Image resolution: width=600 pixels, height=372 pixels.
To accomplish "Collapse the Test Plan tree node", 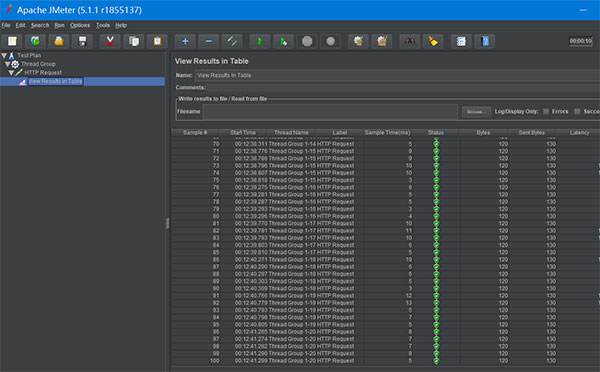I will pos(4,55).
